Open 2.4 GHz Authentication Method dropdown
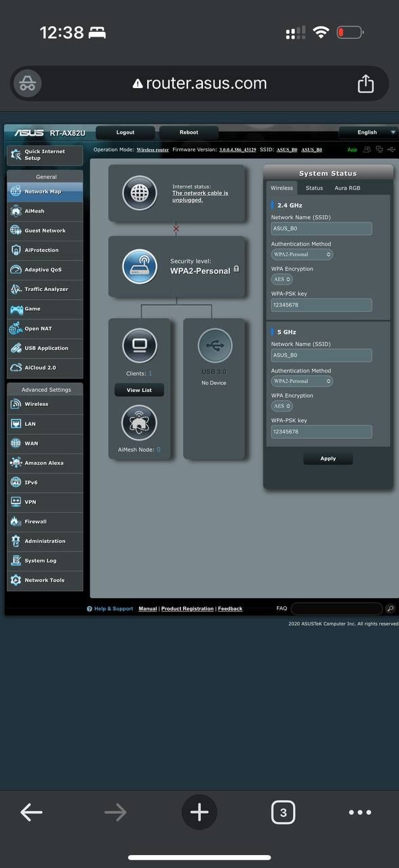The image size is (399, 868). pos(302,255)
